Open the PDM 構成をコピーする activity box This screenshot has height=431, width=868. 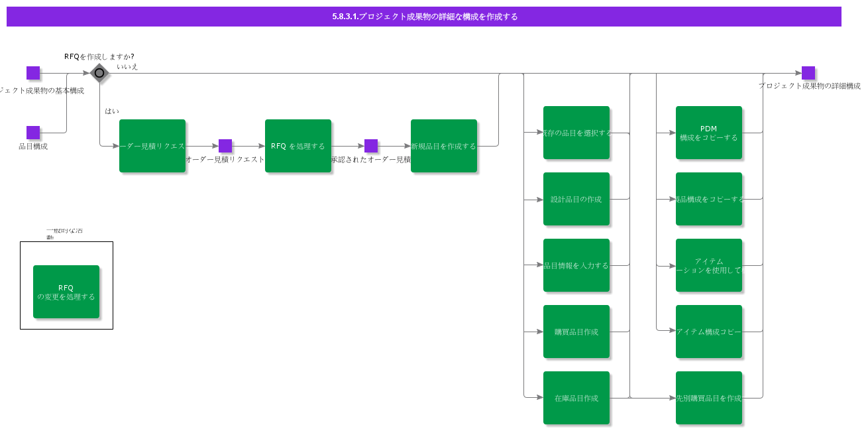709,133
